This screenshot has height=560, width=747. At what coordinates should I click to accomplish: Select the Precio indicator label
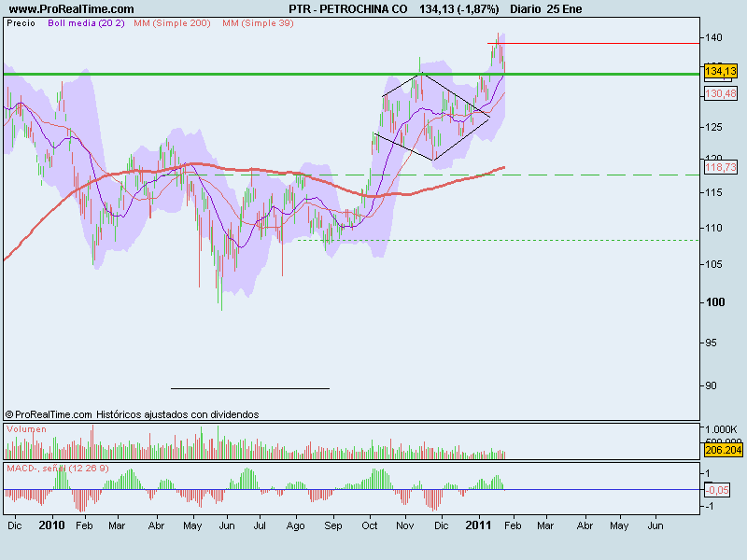[21, 22]
